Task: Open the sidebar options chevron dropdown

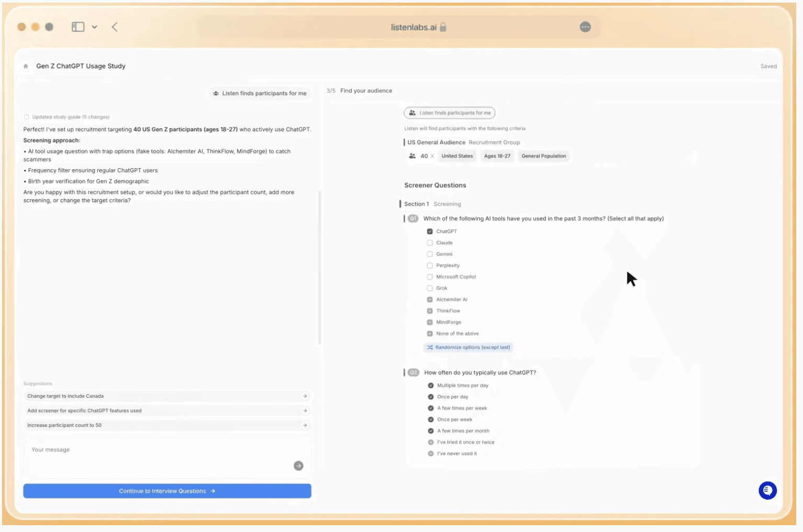Action: click(x=95, y=27)
